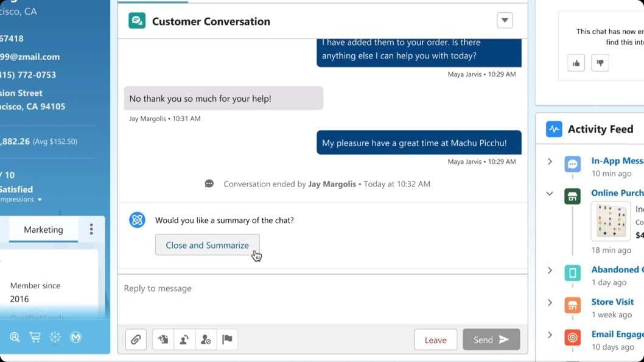Select the contact search icon in the sidebar

[x=15, y=336]
